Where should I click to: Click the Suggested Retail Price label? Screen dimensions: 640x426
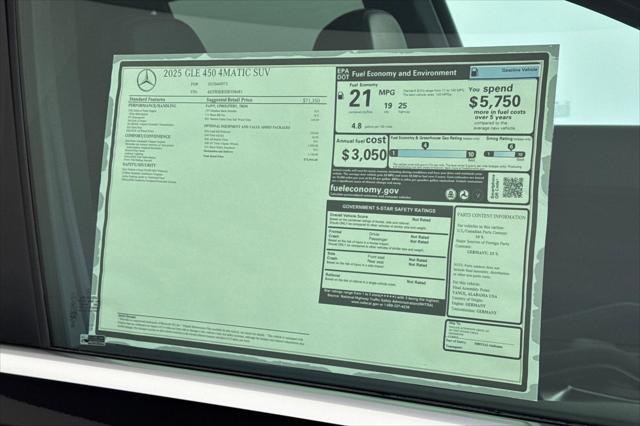[229, 99]
